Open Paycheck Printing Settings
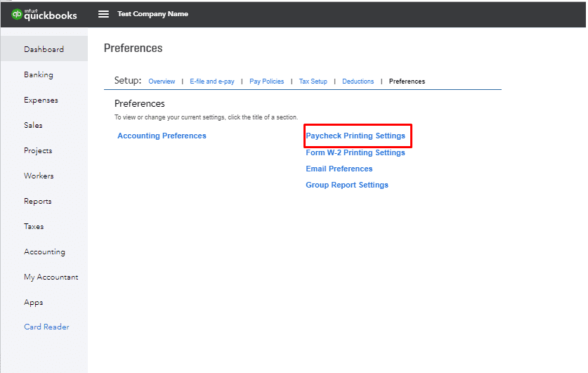588x373 pixels. [x=355, y=136]
